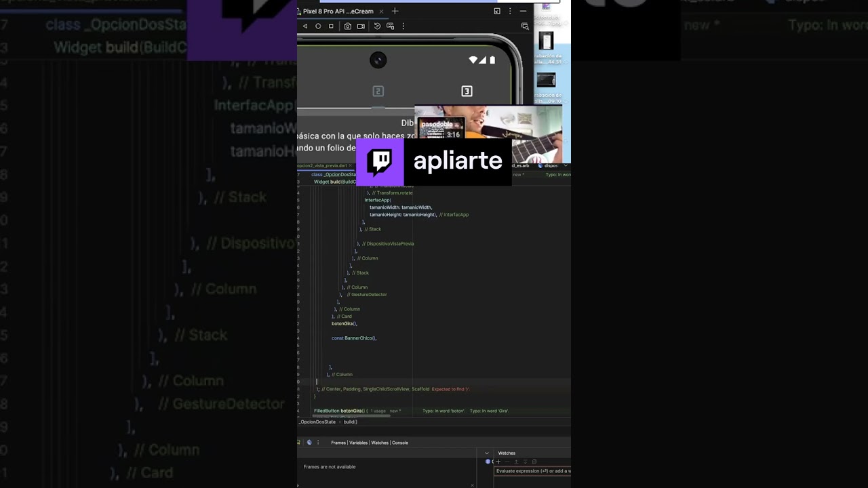This screenshot has height=488, width=868.
Task: Select app tab icon 2 in emulator
Action: tap(378, 91)
